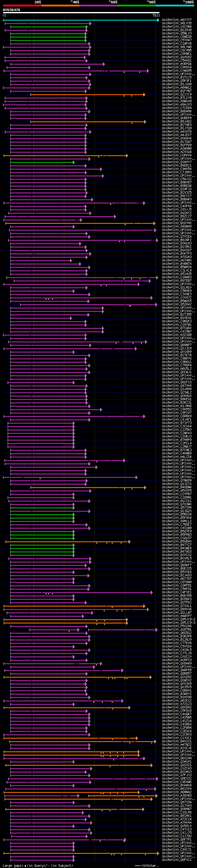Click hit UniRef100_A4X978
The width and height of the screenshot is (197, 868).
[177, 131]
